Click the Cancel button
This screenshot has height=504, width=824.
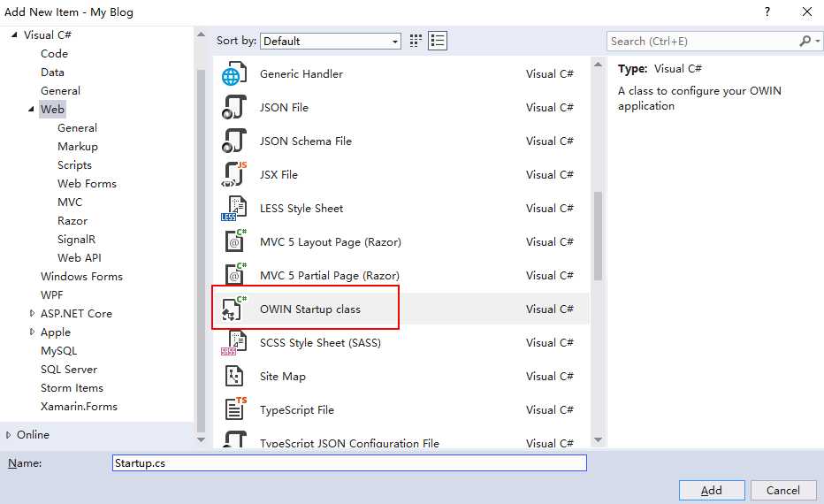[782, 491]
